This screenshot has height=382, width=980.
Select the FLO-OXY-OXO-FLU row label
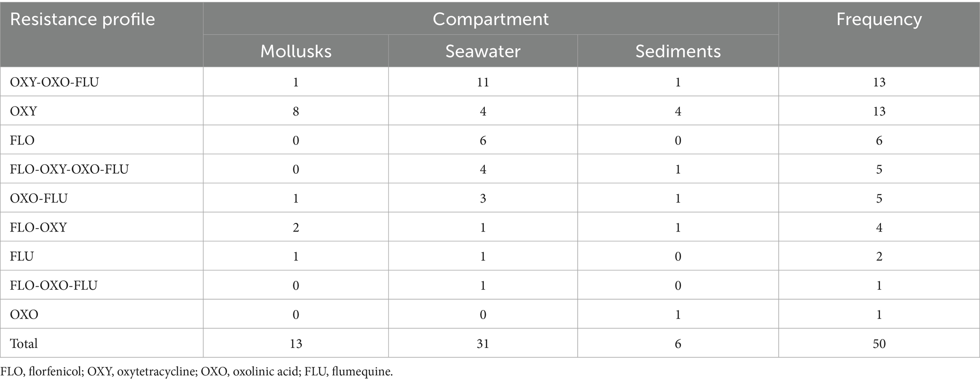click(69, 169)
